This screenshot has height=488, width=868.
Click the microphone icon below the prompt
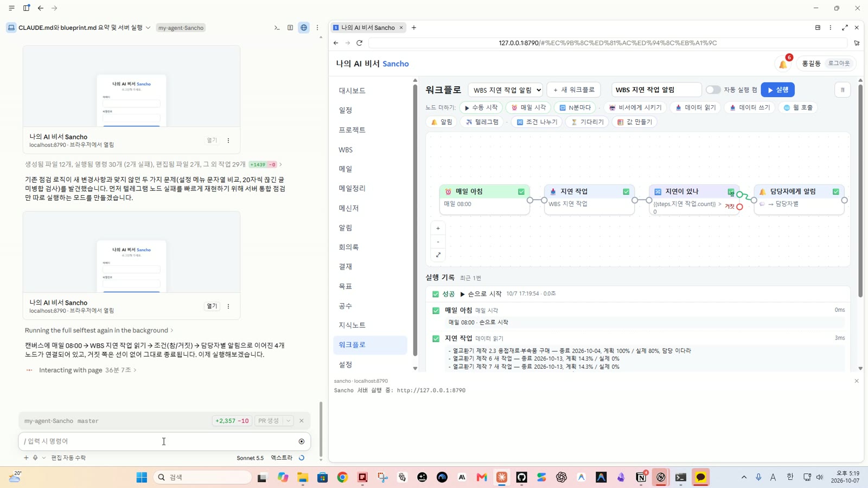point(35,458)
